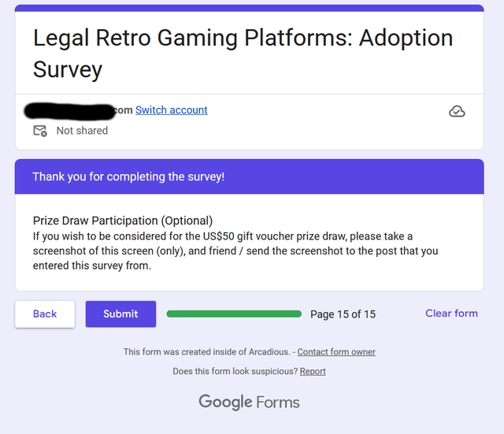Click the Not shared label
The width and height of the screenshot is (504, 434).
(x=82, y=131)
